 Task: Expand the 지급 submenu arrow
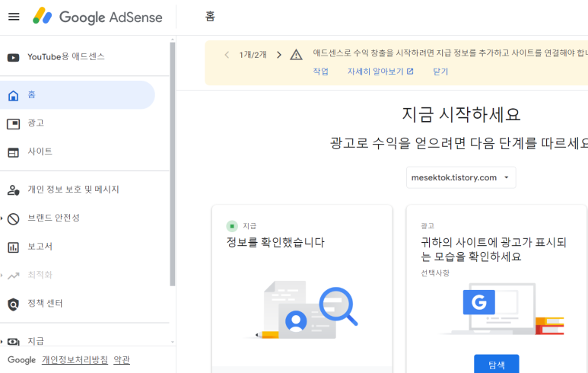(x=2, y=341)
